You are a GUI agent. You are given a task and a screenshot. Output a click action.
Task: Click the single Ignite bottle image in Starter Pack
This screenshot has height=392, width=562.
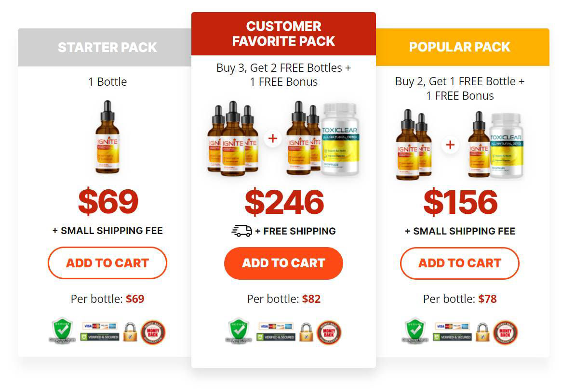(107, 140)
